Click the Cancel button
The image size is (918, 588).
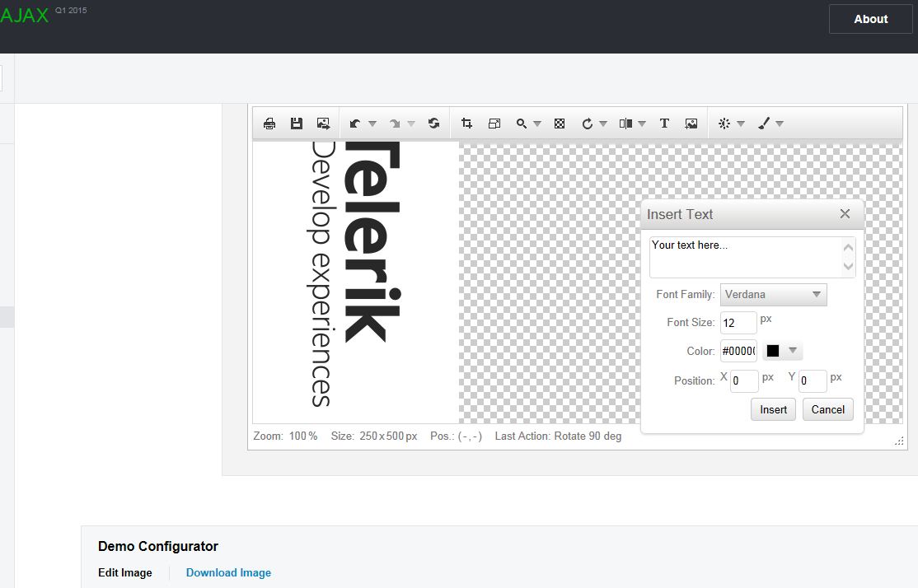(x=828, y=409)
